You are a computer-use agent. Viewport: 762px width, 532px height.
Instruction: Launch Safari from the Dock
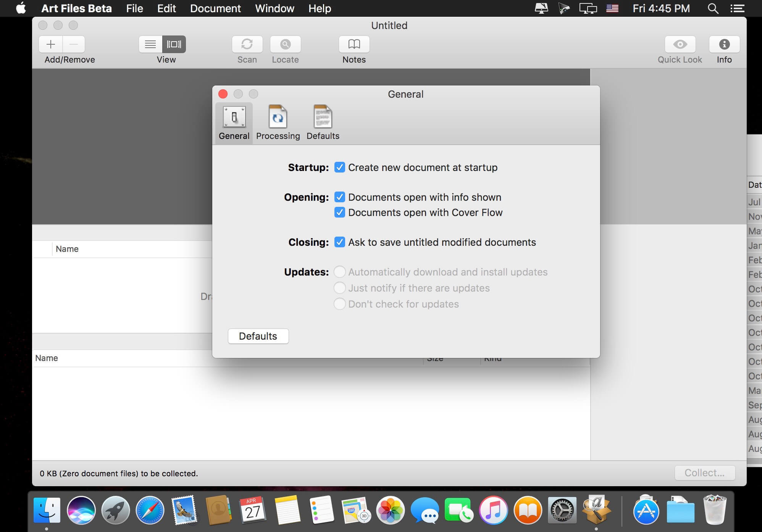point(150,510)
